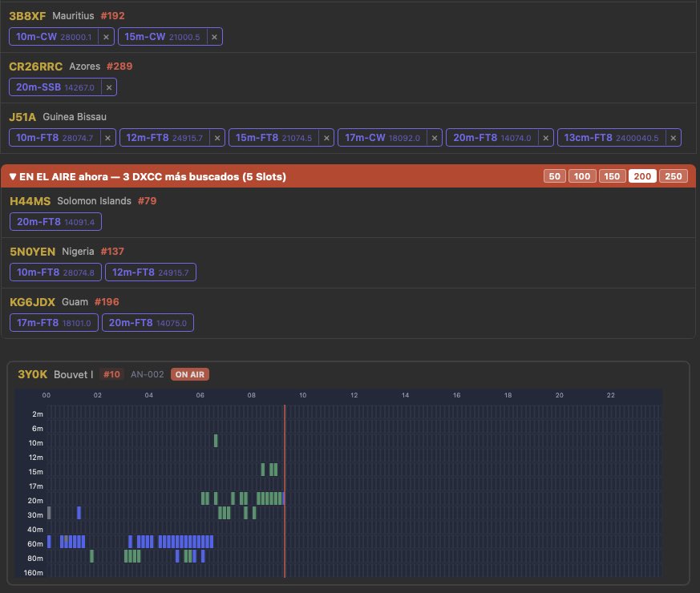Viewport: 700px width, 593px height.
Task: Click the #79 rank of Solomon Islands
Action: click(x=148, y=201)
